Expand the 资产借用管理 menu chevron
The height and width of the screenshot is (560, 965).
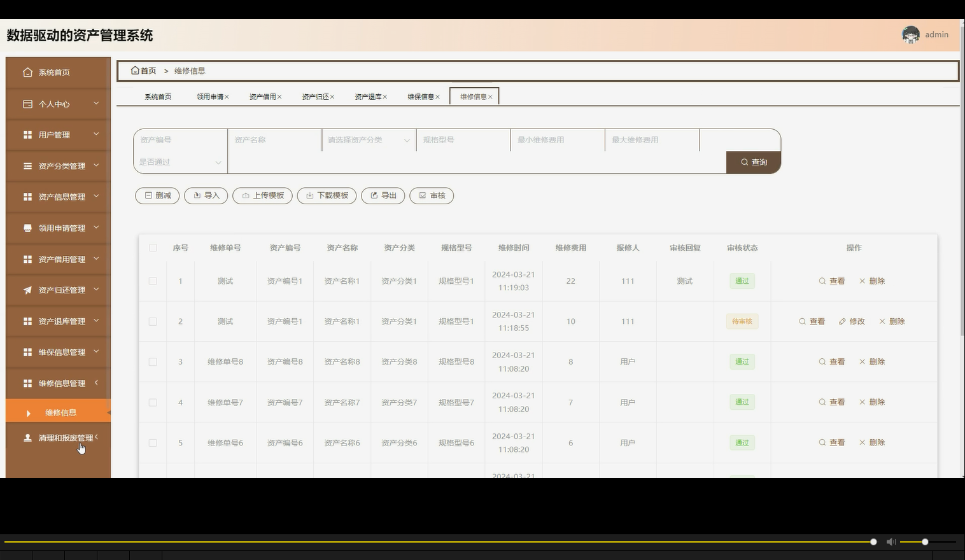96,258
